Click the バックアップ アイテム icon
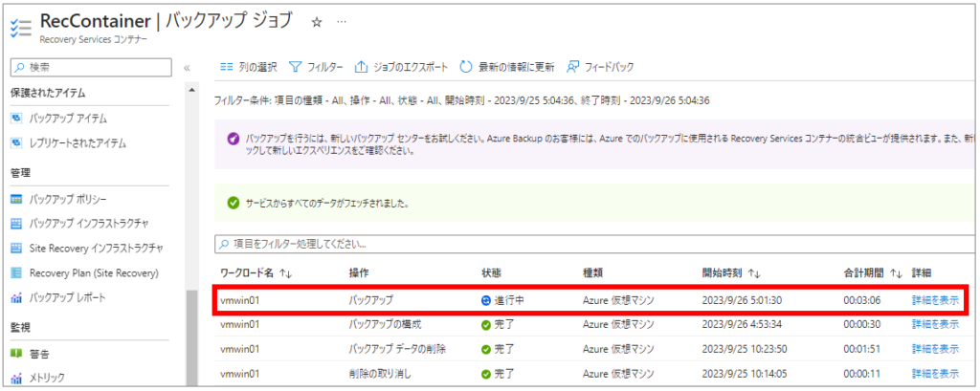This screenshot has height=391, width=980. click(17, 118)
